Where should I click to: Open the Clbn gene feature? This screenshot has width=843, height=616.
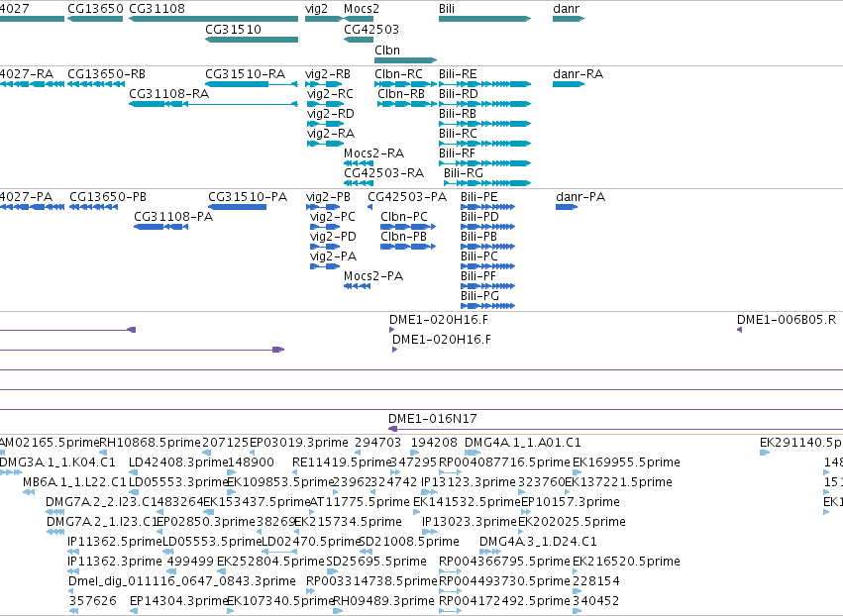[406, 60]
